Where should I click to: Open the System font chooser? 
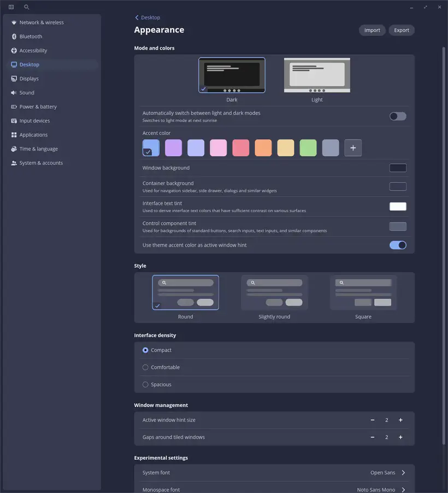point(403,473)
